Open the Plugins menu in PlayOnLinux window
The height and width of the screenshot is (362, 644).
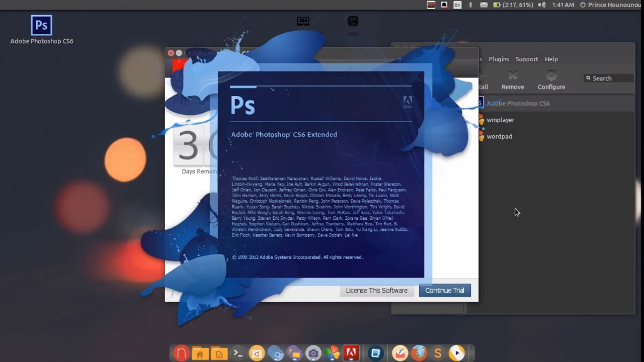[x=499, y=59]
